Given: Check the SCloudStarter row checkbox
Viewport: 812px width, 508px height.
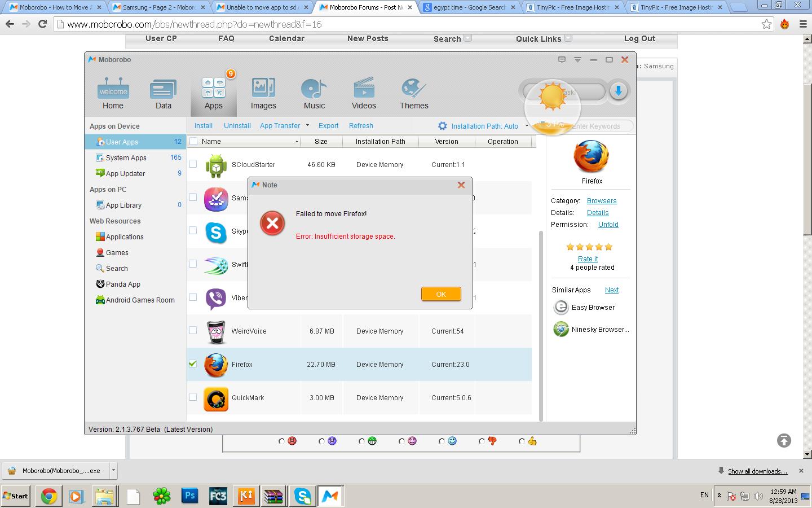Looking at the screenshot, I should [193, 164].
